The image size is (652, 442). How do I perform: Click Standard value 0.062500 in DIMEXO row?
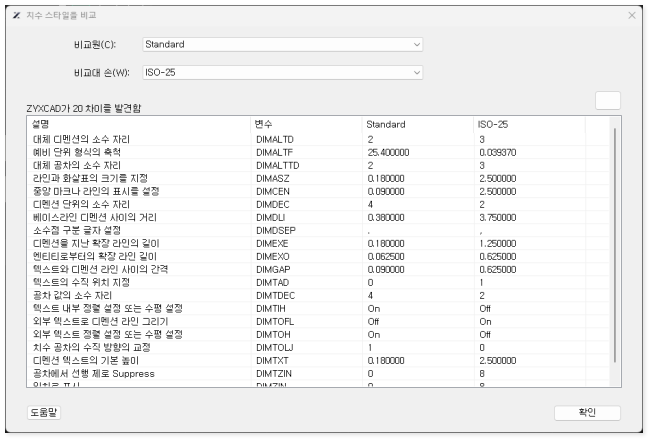click(x=386, y=257)
